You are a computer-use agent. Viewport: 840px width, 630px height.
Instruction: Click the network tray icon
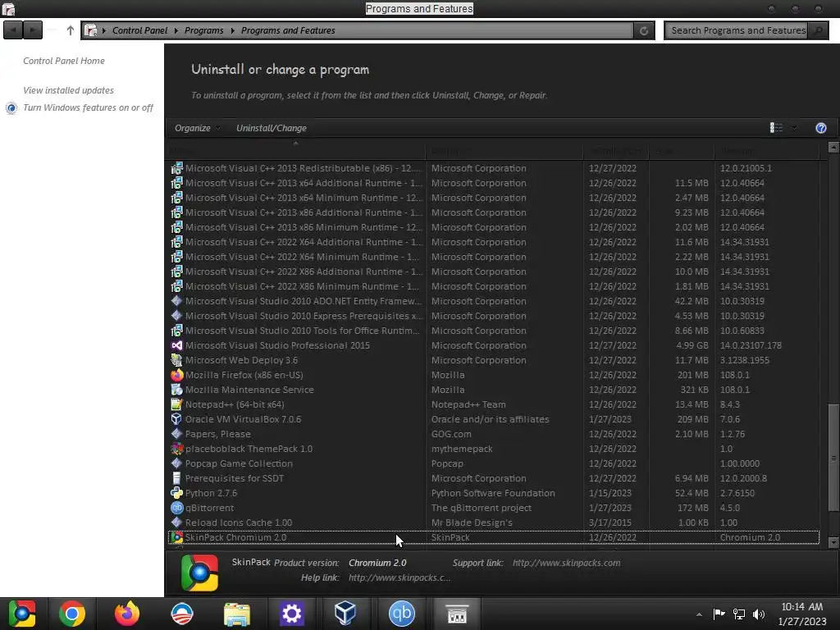pyautogui.click(x=739, y=614)
